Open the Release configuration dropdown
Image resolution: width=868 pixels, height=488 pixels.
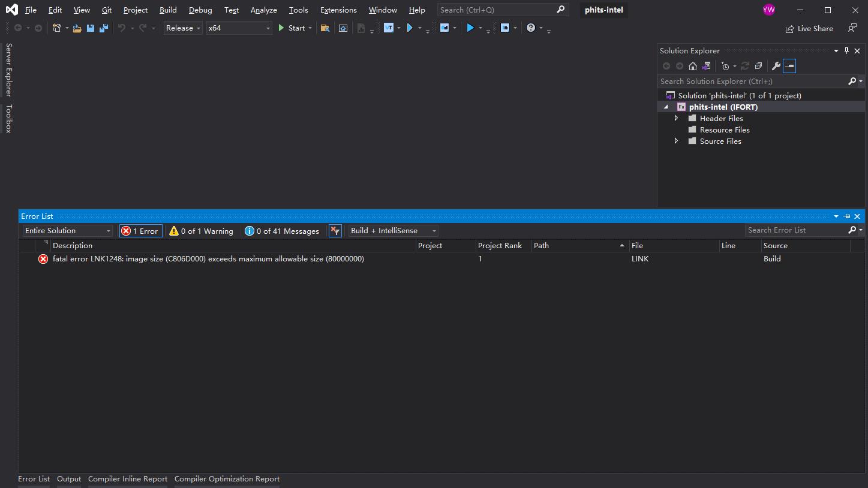pyautogui.click(x=183, y=28)
